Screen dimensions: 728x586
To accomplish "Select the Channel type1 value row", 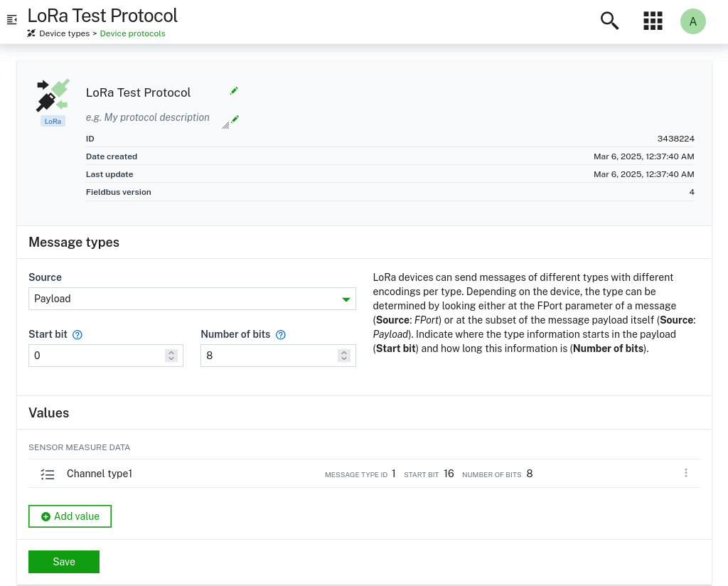I will [x=213, y=474].
